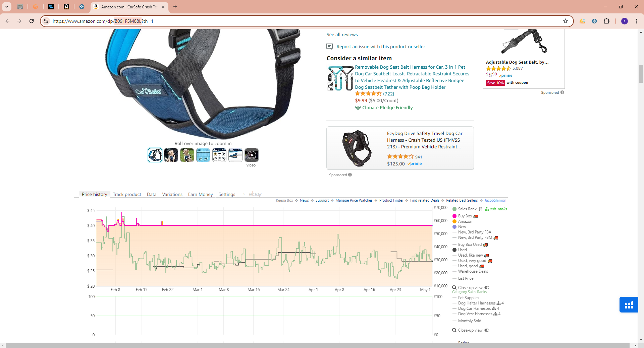Switch to the Track product tab

(x=127, y=194)
